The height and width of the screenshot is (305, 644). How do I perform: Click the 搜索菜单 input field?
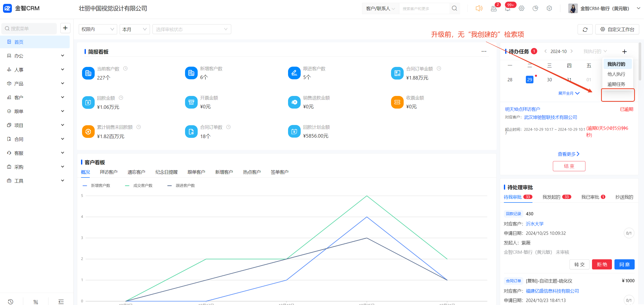pos(29,29)
